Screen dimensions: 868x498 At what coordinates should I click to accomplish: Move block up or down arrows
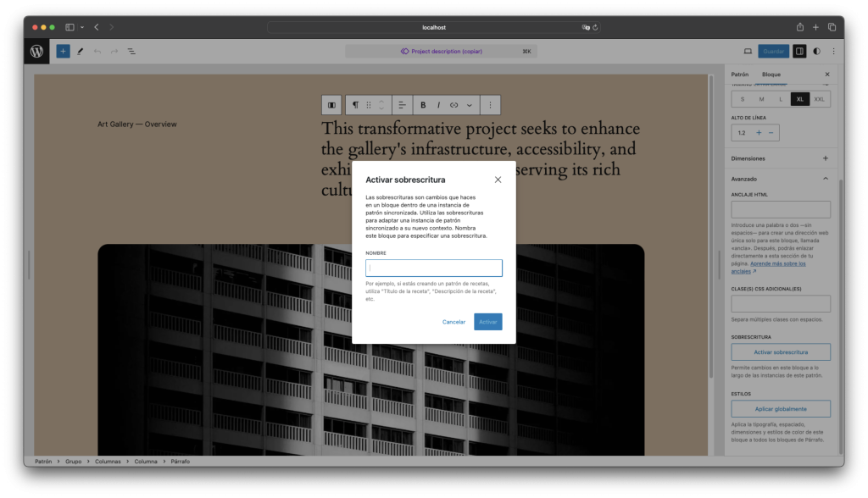tap(381, 105)
